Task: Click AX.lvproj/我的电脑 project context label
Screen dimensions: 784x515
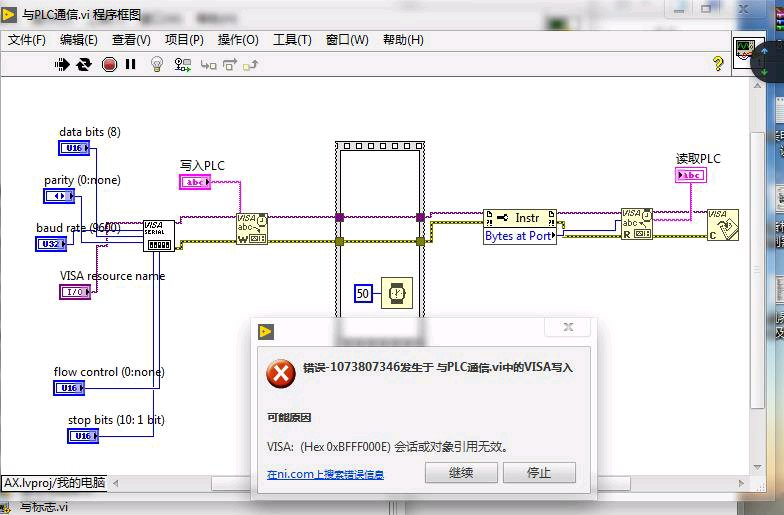Action: [x=54, y=483]
